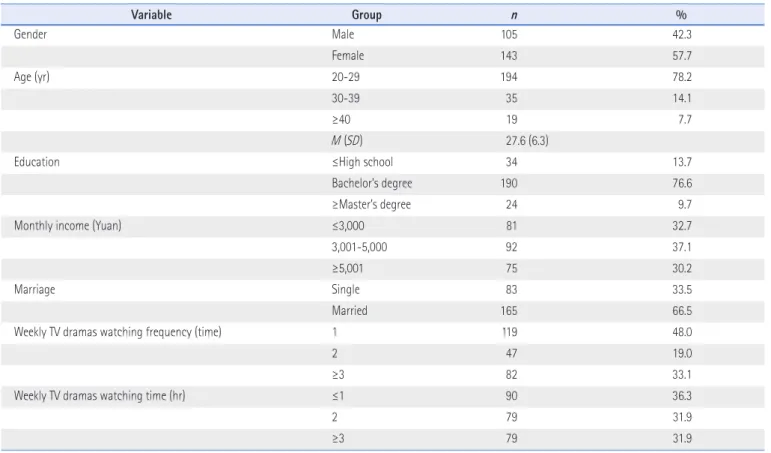Select the 'M (SD)' row label
The height and width of the screenshot is (453, 771).
pyautogui.click(x=347, y=141)
